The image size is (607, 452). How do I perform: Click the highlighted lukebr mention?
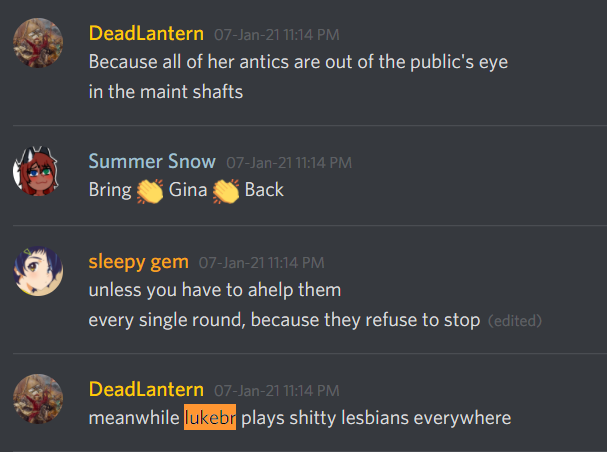coord(210,417)
